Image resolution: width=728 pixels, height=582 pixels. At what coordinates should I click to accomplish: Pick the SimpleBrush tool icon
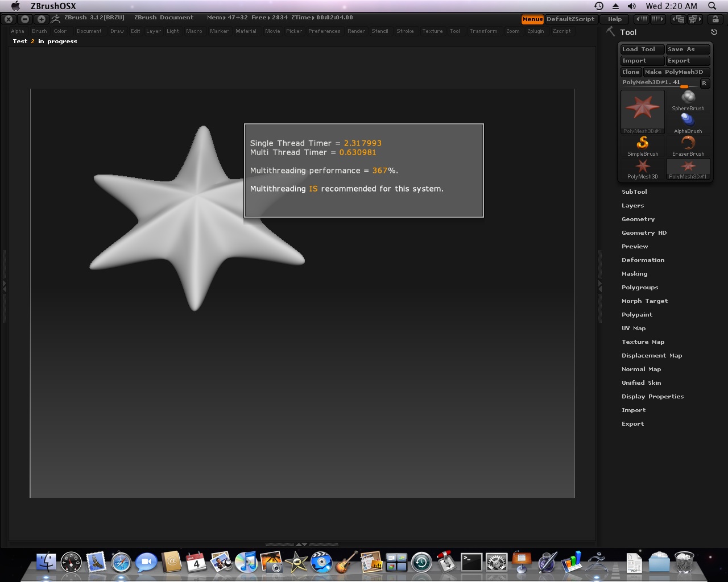pos(643,145)
